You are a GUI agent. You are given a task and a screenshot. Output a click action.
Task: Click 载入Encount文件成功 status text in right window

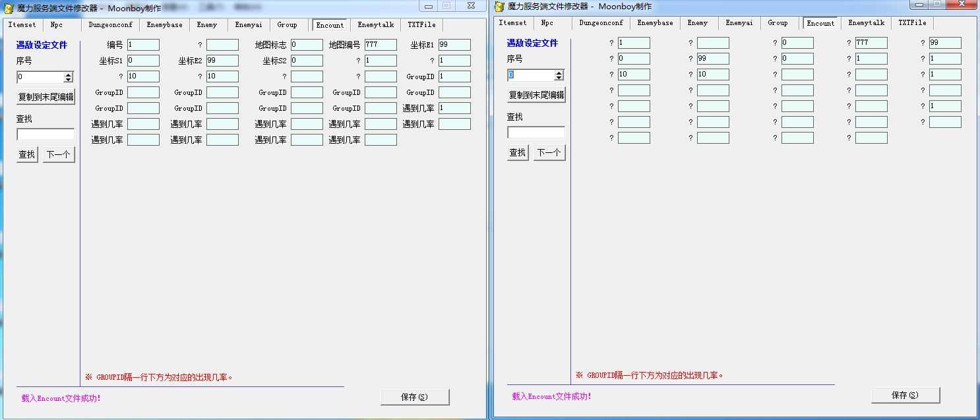(x=551, y=396)
